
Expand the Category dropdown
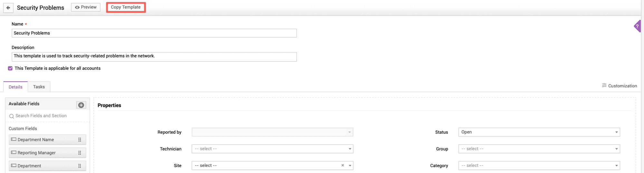click(x=616, y=166)
